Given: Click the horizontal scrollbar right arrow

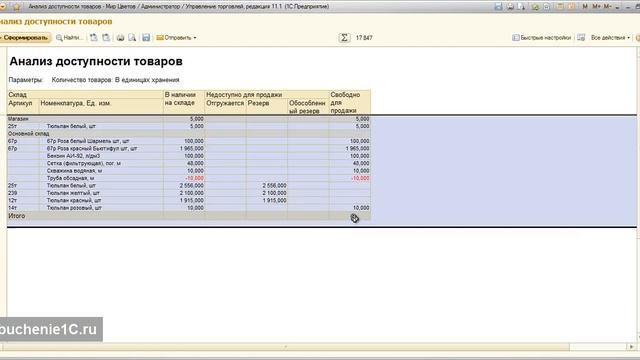Looking at the screenshot, I should coord(631,347).
